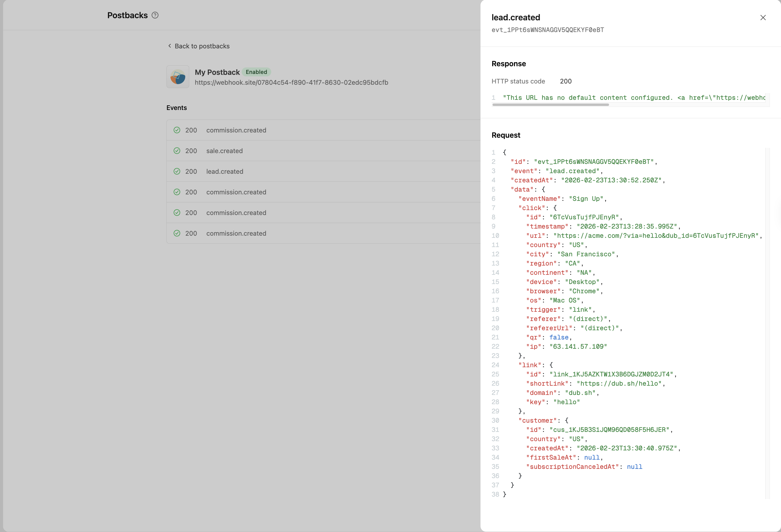The height and width of the screenshot is (532, 781).
Task: Click success check icon on lead.created row
Action: tap(177, 171)
